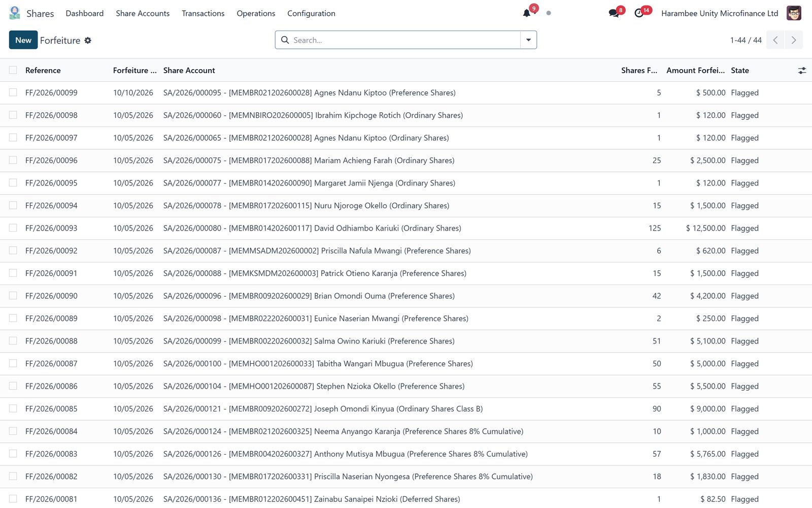Screen dimensions: 812x508
Task: Click the grey status dot indicator
Action: click(549, 13)
